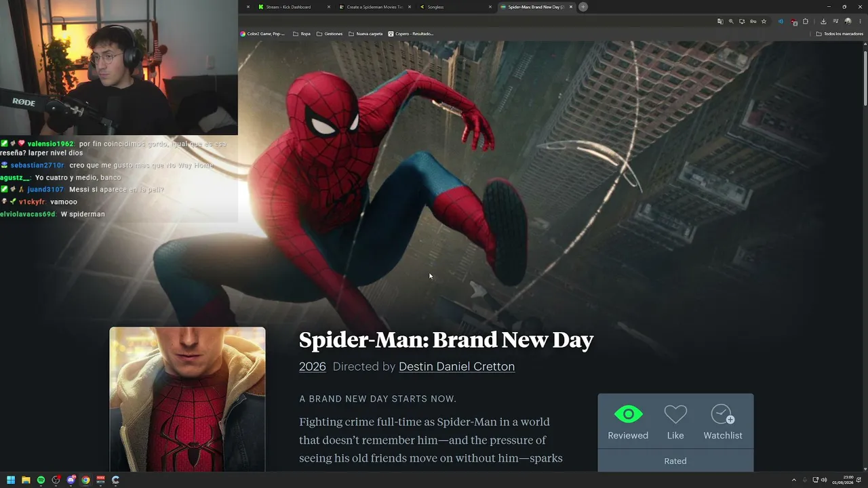
Task: Open OBS Studio from the taskbar
Action: [x=56, y=480]
